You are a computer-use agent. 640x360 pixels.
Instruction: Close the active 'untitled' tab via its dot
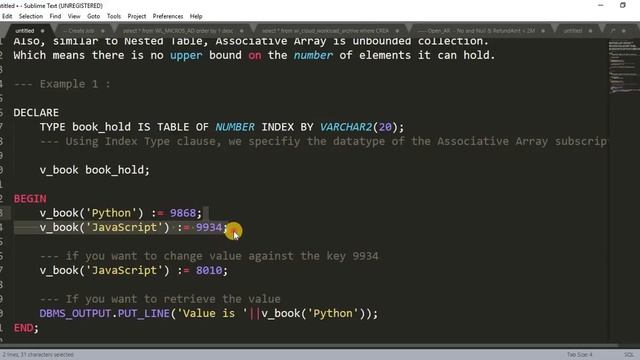coord(42,31)
